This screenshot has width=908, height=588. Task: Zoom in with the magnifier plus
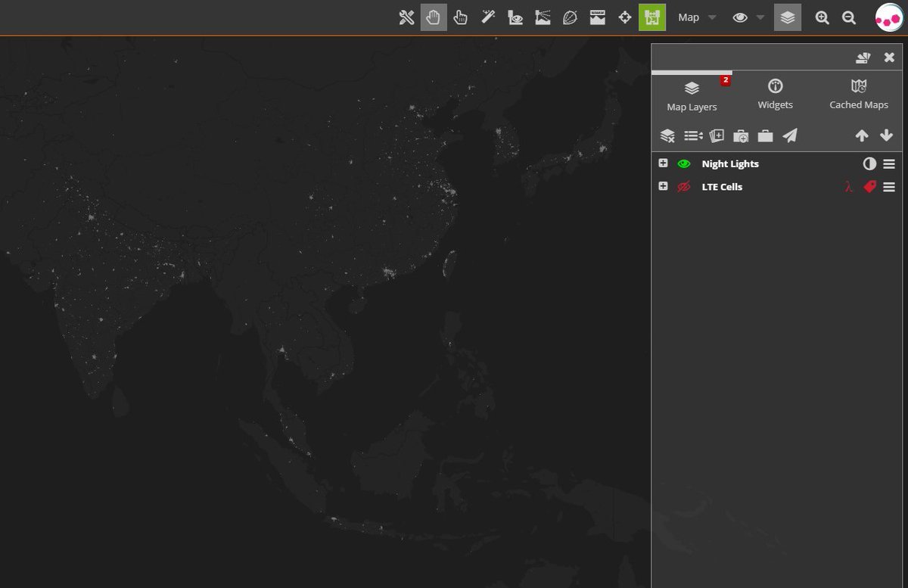822,17
